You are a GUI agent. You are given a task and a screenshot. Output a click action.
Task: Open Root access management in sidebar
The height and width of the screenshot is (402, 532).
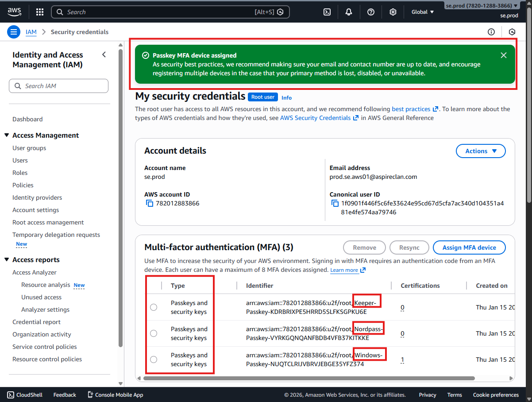[48, 222]
